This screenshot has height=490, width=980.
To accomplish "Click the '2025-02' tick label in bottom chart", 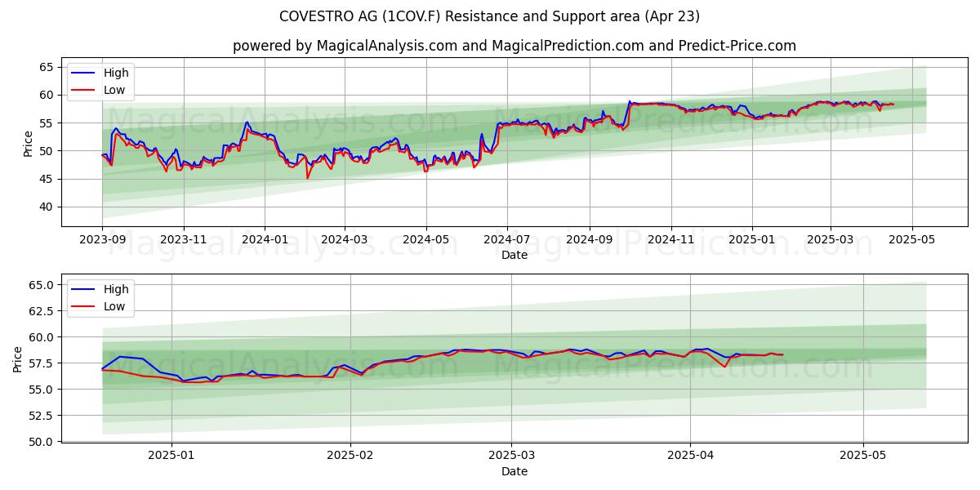I will (x=350, y=457).
